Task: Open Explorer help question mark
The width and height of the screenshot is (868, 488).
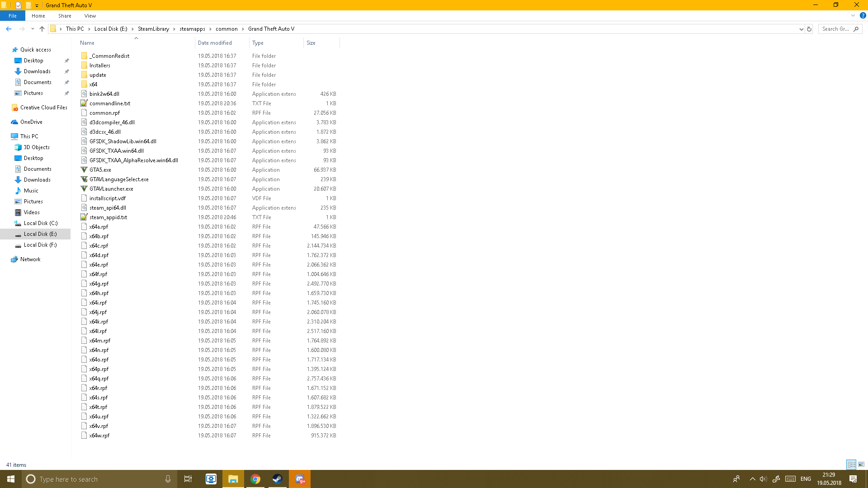Action: coord(863,15)
